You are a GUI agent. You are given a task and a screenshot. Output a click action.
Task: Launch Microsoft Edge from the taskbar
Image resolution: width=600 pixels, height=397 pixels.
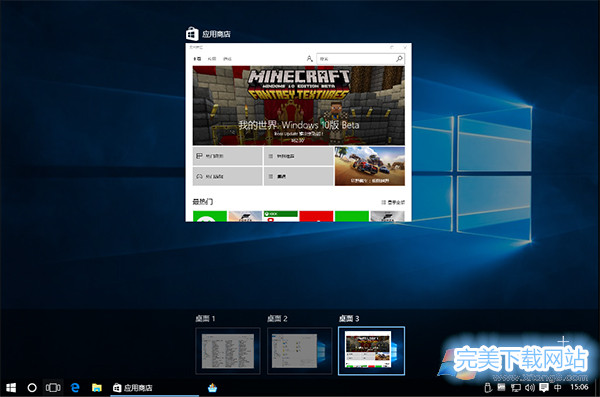[x=75, y=388]
